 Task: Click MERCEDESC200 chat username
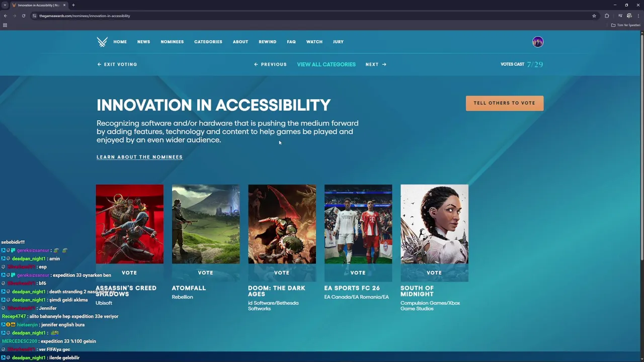(20, 341)
